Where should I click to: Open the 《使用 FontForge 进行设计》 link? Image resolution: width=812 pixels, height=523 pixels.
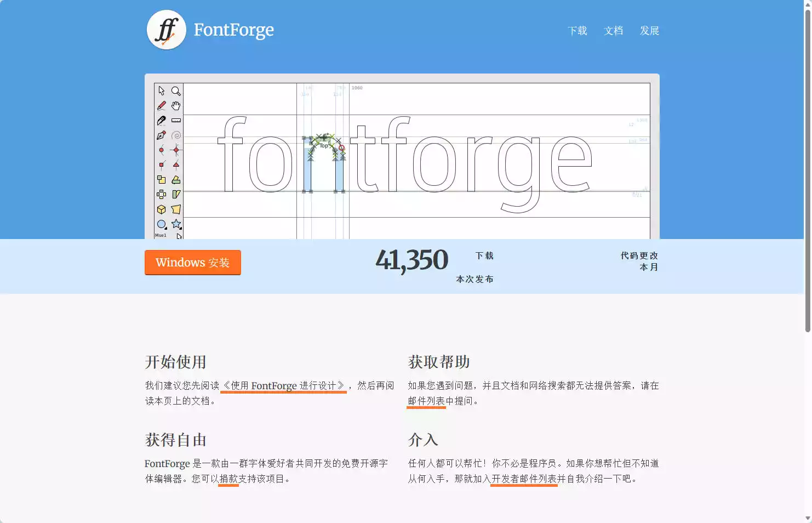(x=283, y=386)
